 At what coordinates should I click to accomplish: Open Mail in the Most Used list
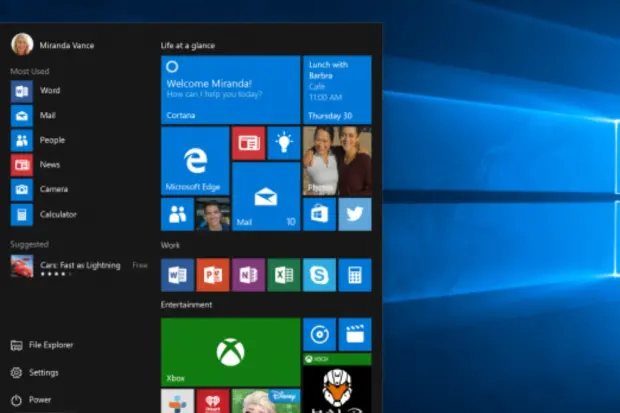(34, 116)
